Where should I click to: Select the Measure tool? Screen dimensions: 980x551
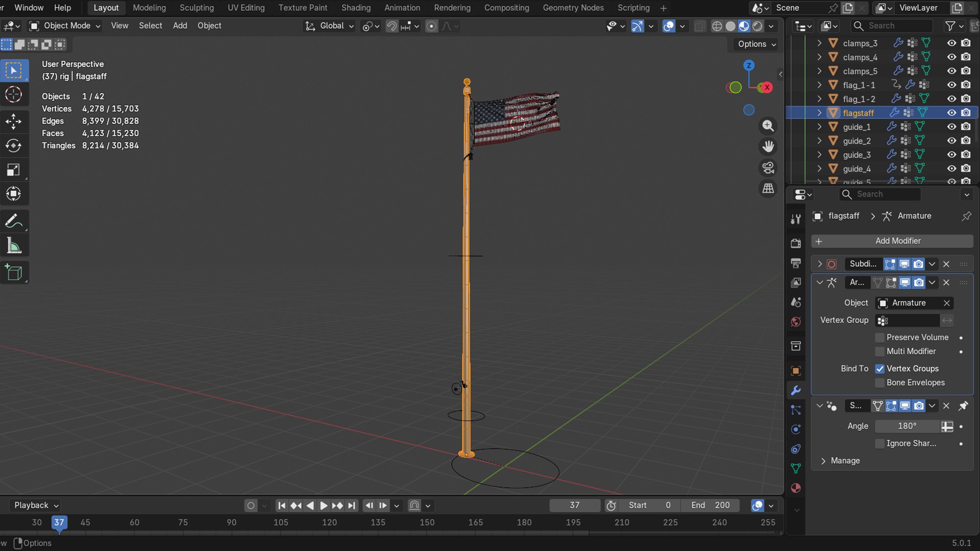(14, 246)
